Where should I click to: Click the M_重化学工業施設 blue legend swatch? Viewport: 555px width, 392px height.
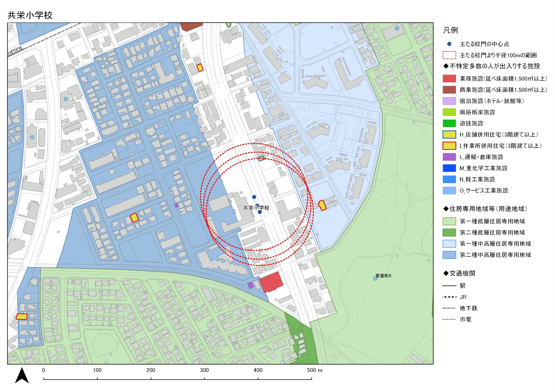[449, 168]
